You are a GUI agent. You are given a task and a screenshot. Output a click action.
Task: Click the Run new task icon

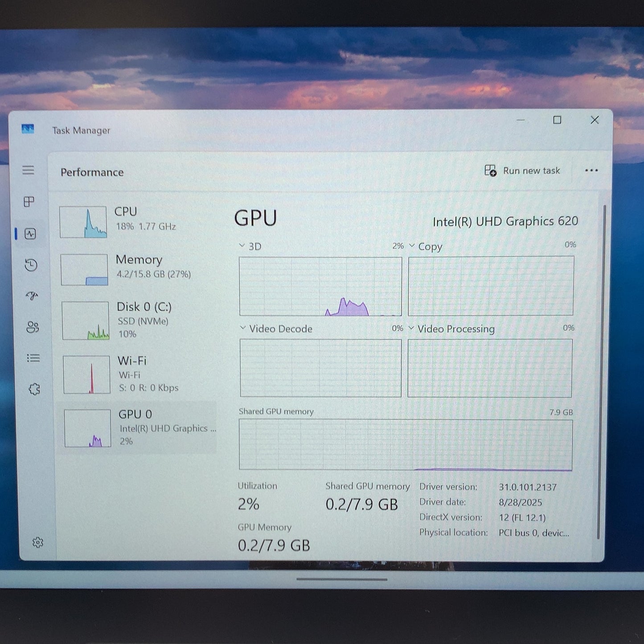pyautogui.click(x=490, y=170)
